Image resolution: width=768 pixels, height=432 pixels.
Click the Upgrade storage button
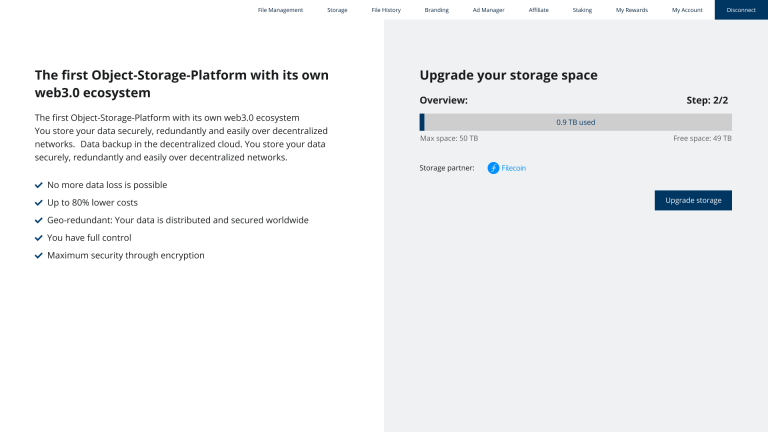point(693,200)
